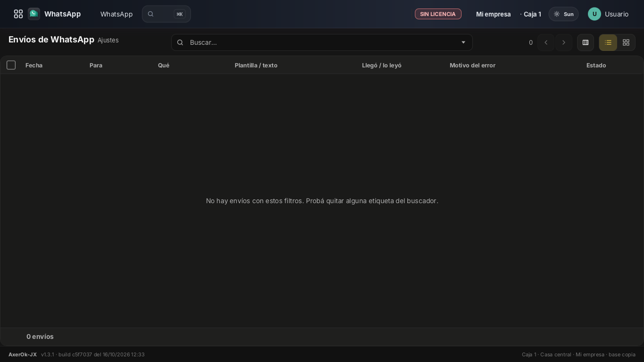The height and width of the screenshot is (362, 644).
Task: Open the Mi empresa selector
Action: click(x=494, y=14)
